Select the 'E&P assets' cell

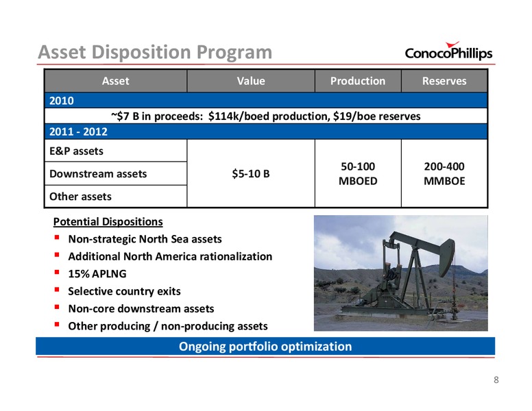[116, 151]
